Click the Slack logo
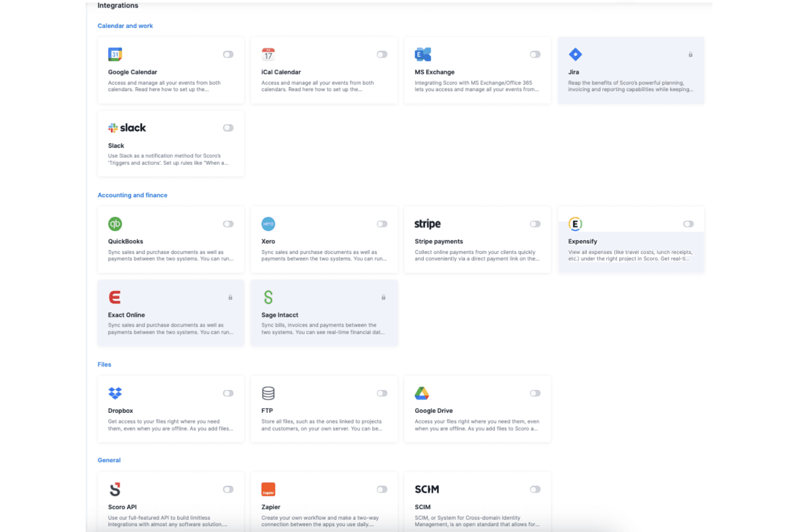This screenshot has height=532, width=798. point(127,128)
